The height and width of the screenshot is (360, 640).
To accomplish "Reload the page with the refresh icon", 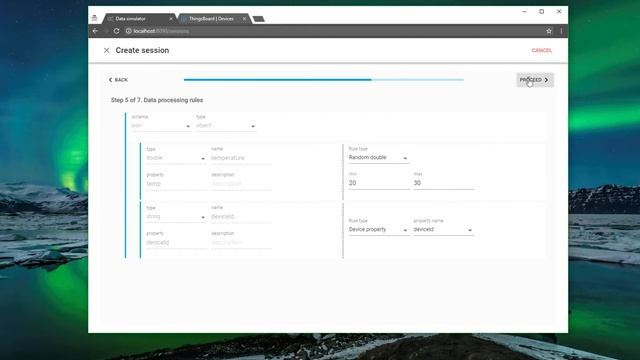I will pos(116,31).
